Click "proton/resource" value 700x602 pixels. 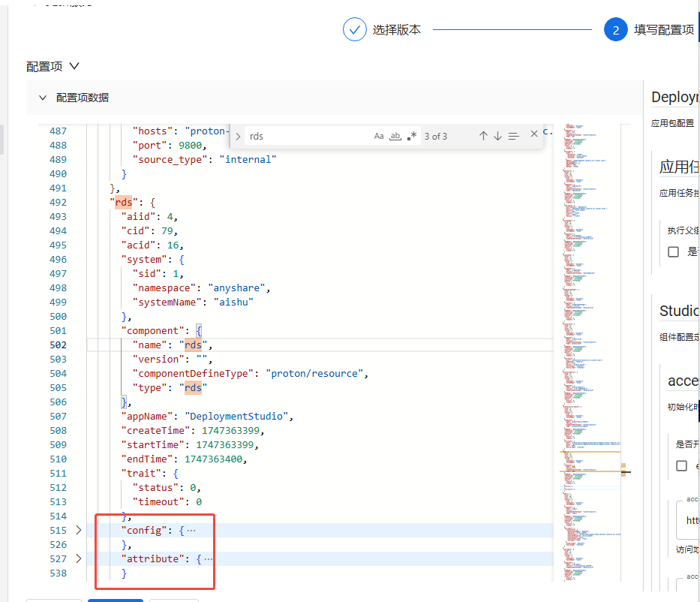pos(314,373)
